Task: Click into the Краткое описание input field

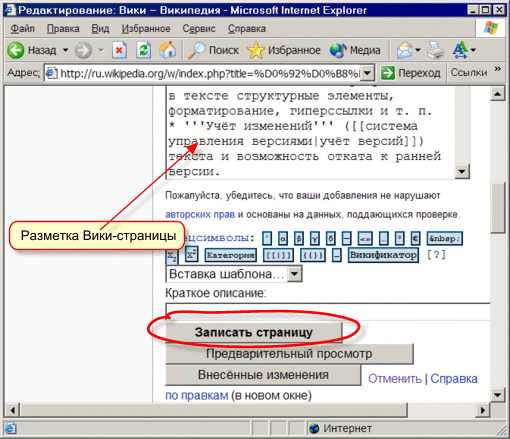Action: pos(328,312)
